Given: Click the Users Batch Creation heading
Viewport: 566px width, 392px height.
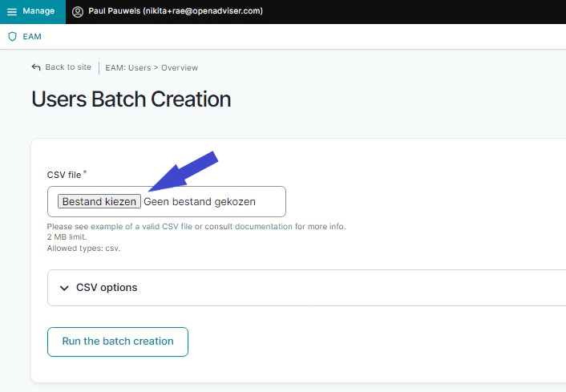Looking at the screenshot, I should (x=131, y=99).
